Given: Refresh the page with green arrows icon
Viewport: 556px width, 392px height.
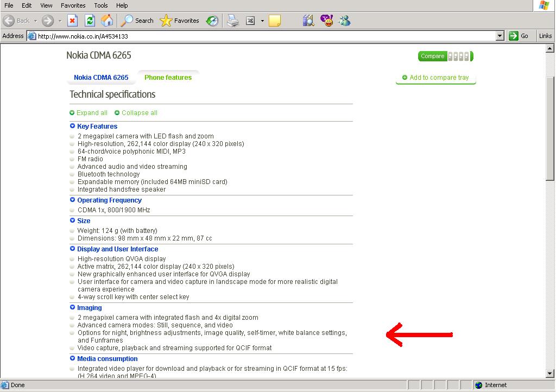Looking at the screenshot, I should click(90, 21).
